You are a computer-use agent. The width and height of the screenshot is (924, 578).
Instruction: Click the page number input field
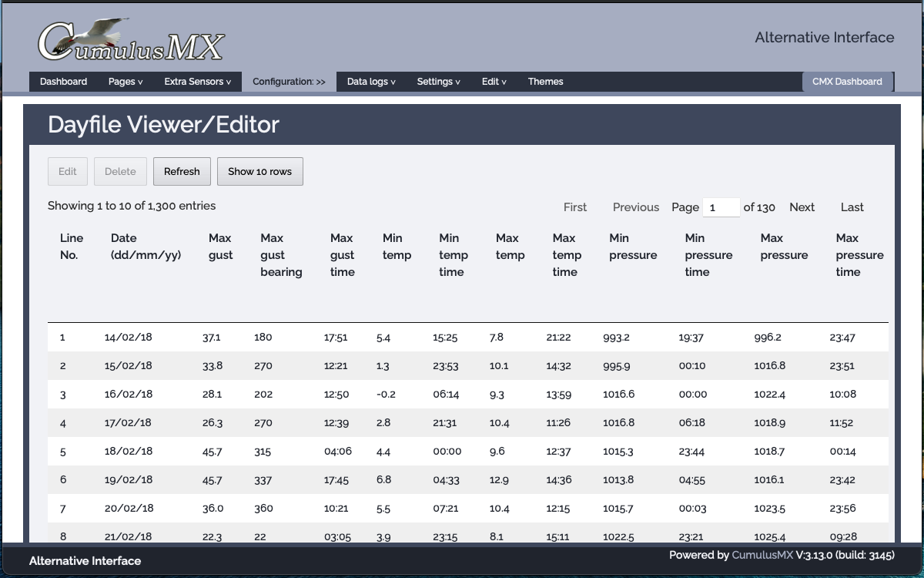(721, 207)
